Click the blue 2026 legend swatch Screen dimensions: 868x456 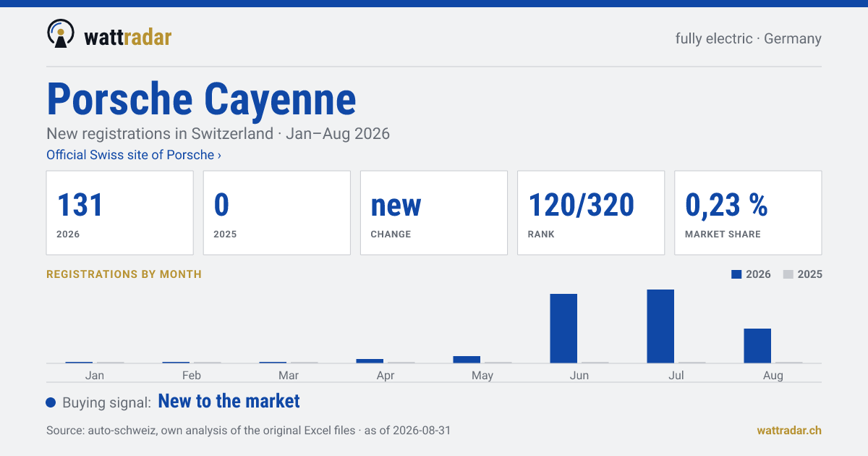(x=737, y=274)
